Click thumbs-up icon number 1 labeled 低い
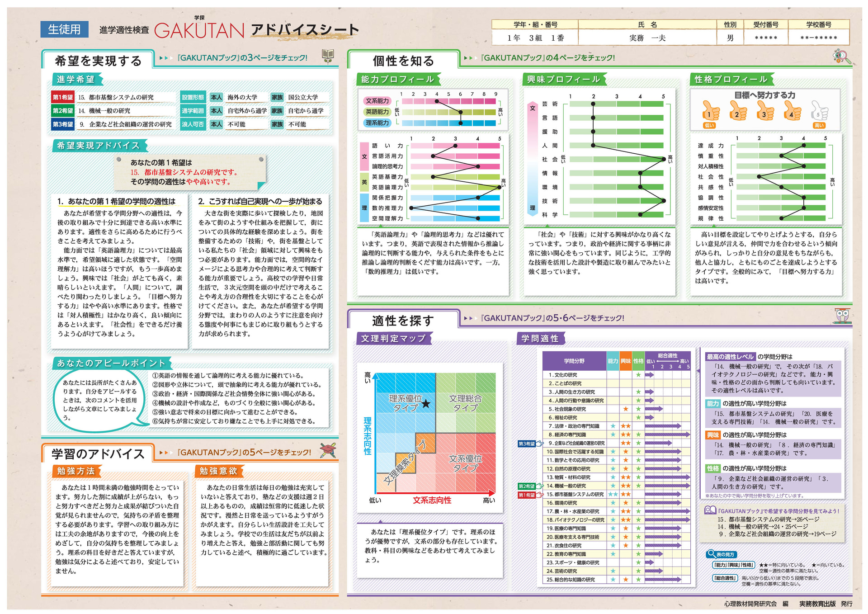The width and height of the screenshot is (868, 614). 710,111
